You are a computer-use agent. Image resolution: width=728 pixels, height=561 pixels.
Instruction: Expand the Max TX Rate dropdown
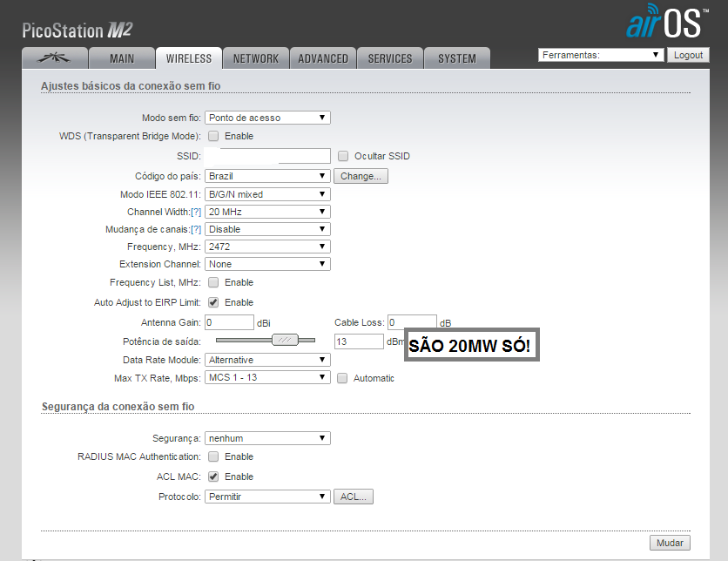click(x=267, y=377)
